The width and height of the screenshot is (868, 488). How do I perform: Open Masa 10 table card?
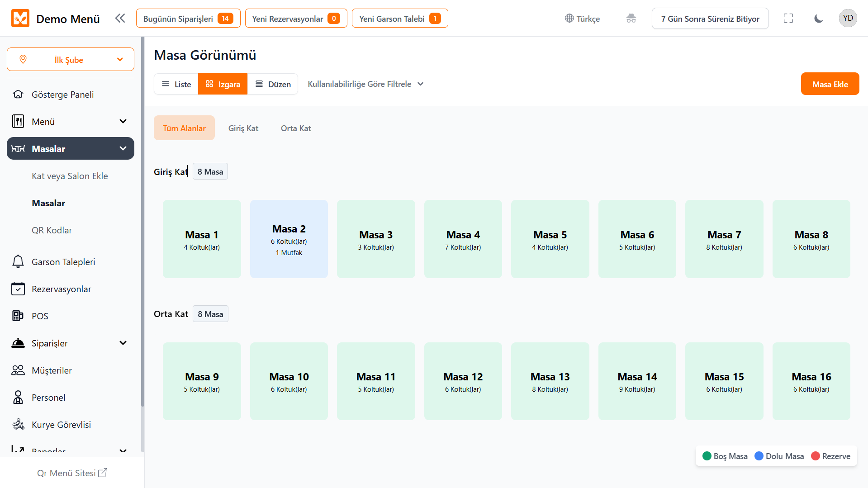pyautogui.click(x=289, y=381)
